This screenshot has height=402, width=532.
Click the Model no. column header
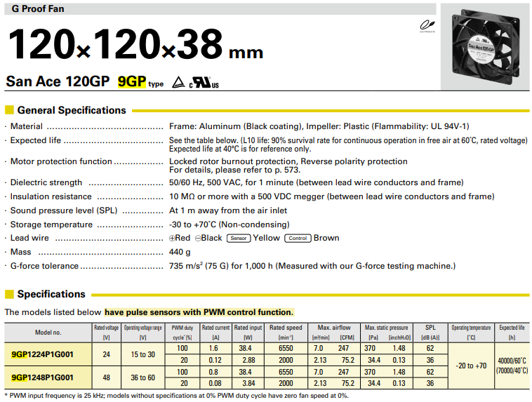[x=48, y=332]
